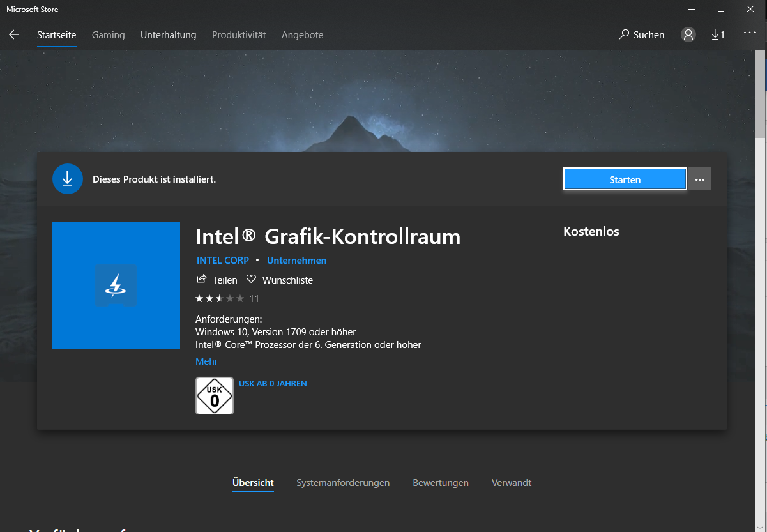Open more options beside Starten
Screen dimensions: 767x532
(x=700, y=179)
